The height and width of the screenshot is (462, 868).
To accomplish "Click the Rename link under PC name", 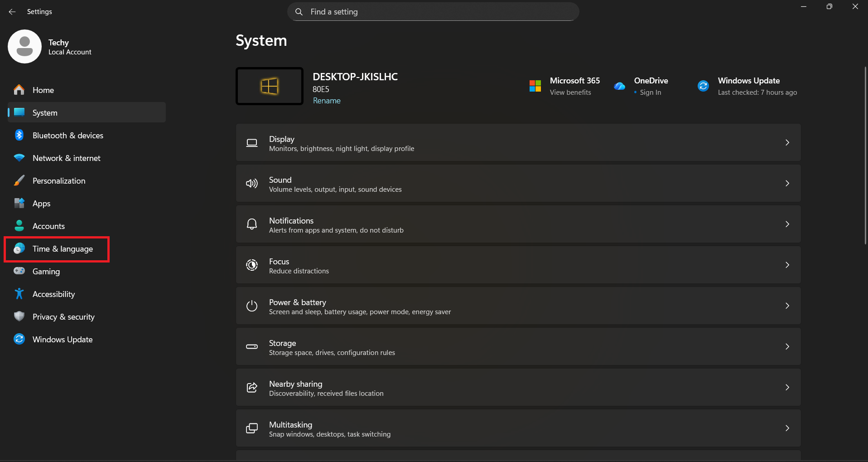I will pos(327,101).
